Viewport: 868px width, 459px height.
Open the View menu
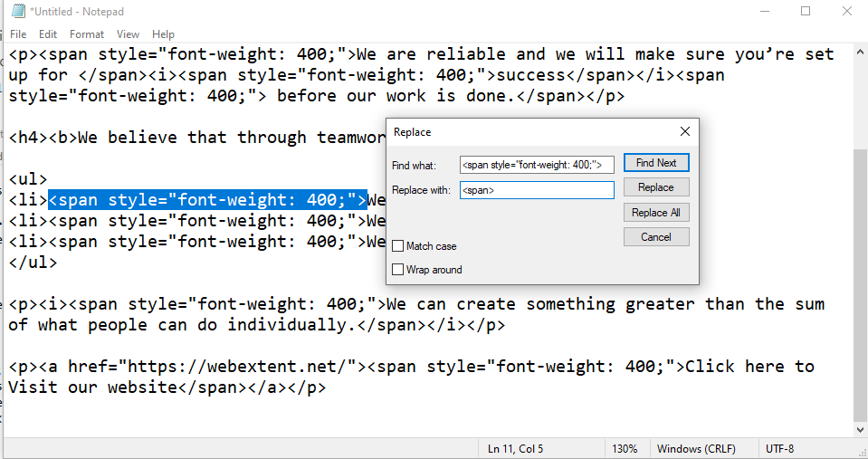tap(128, 34)
